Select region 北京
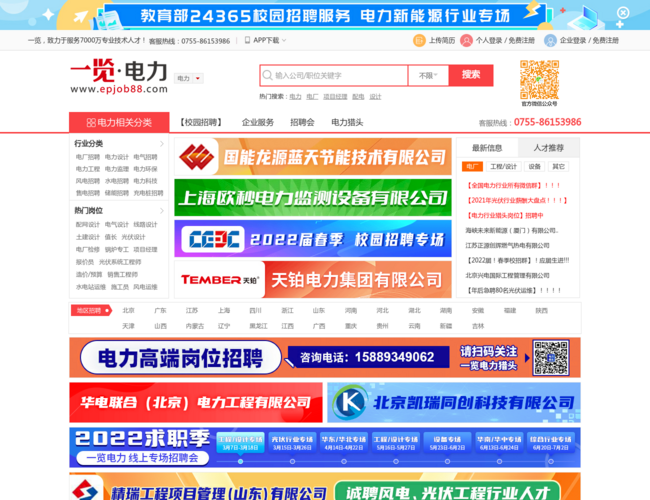 129,311
